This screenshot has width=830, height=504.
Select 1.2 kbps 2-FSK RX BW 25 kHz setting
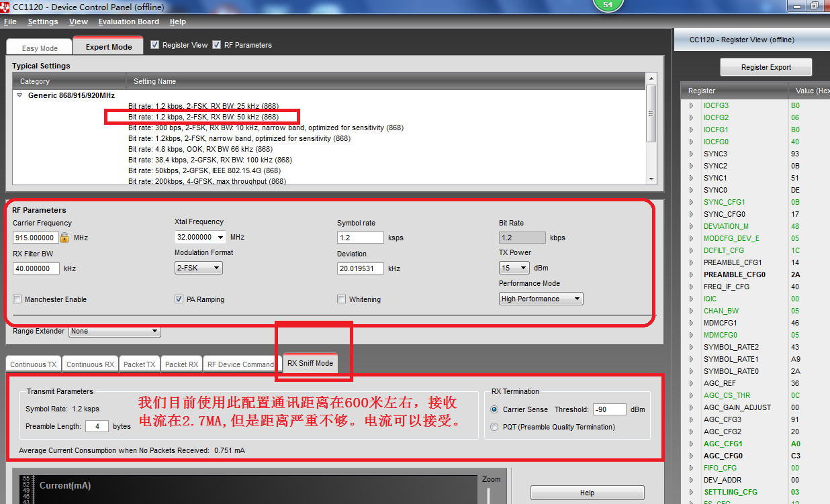click(203, 106)
